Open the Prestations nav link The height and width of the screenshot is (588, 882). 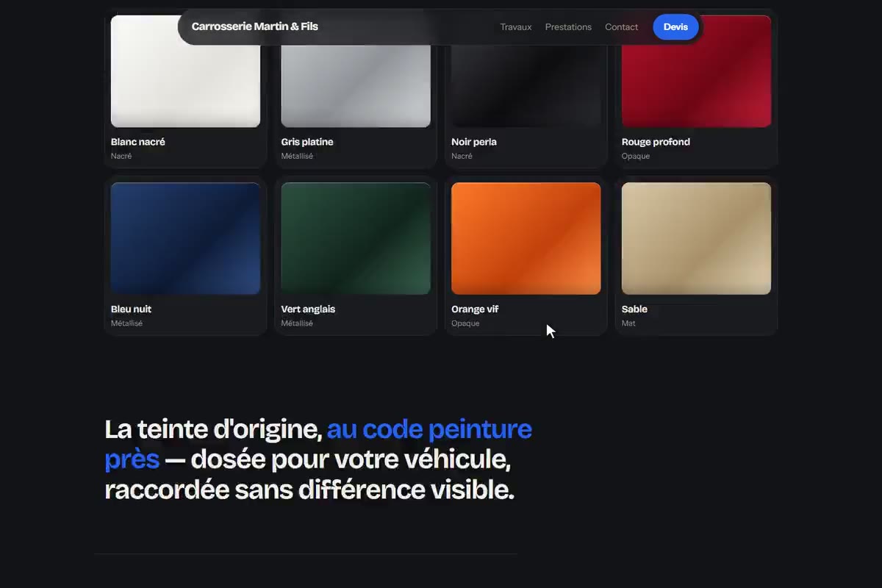[x=568, y=27]
